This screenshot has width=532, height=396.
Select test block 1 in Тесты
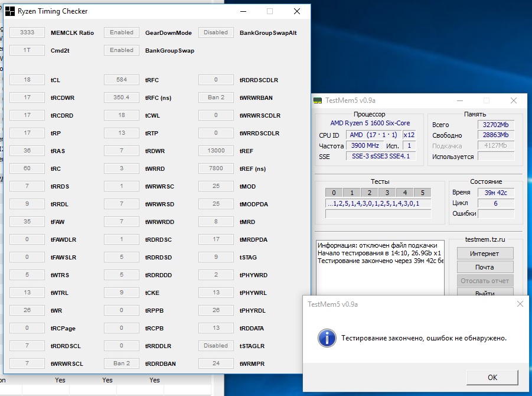point(352,193)
